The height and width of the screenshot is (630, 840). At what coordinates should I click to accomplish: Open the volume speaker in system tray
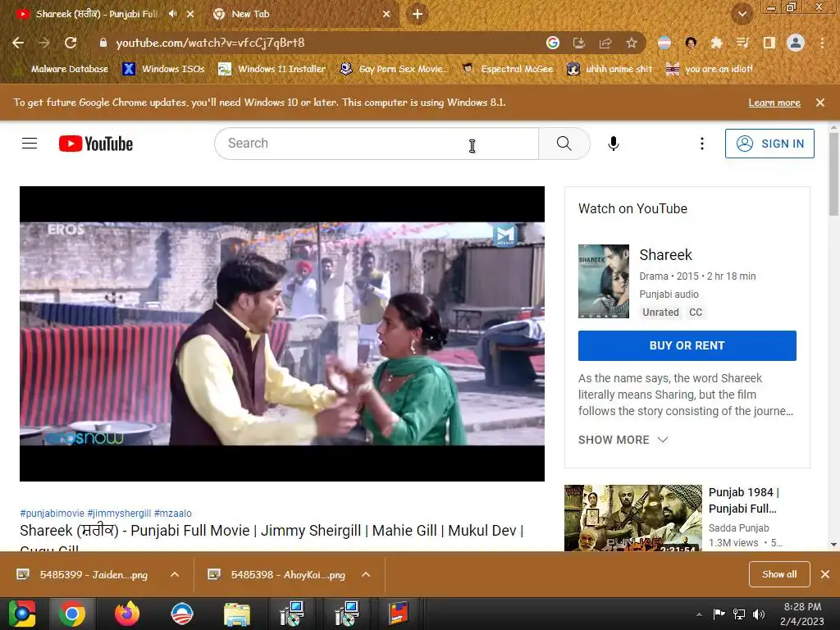pyautogui.click(x=759, y=614)
